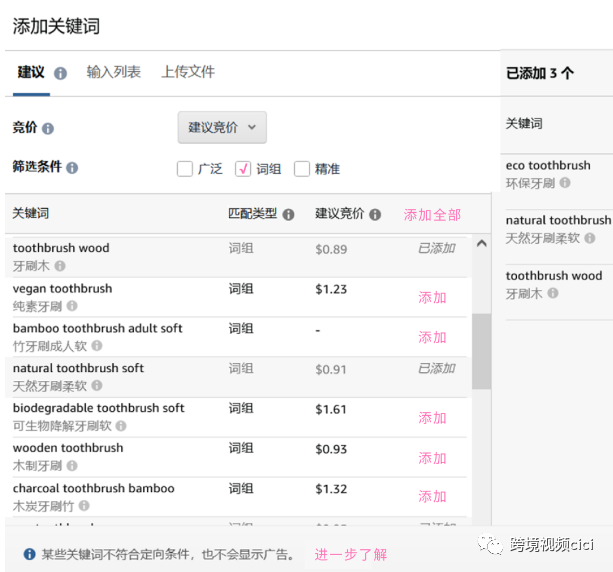Click info icon beside 牙刷木 in added panel
Image resolution: width=613 pixels, height=572 pixels.
[553, 293]
